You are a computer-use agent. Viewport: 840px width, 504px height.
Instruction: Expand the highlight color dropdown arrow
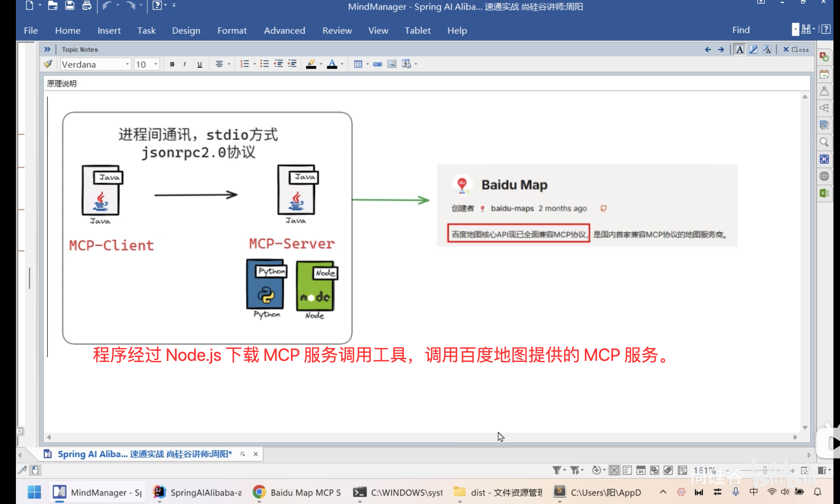pyautogui.click(x=320, y=64)
